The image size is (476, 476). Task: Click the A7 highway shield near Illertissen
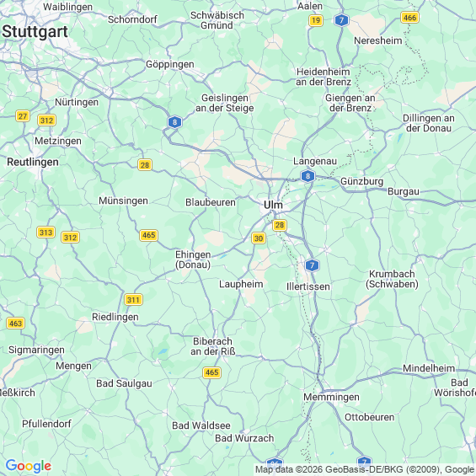pos(312,265)
